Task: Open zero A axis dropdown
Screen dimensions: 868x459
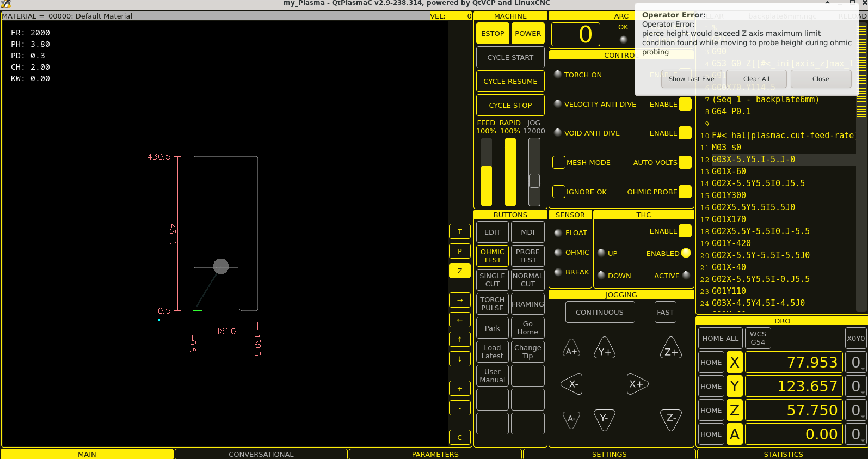Action: [x=856, y=434]
